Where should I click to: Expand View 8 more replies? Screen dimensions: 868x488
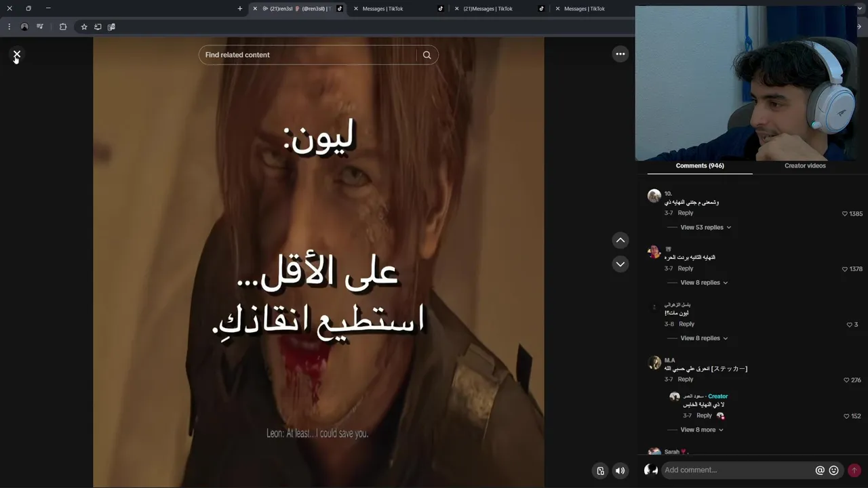click(x=702, y=430)
